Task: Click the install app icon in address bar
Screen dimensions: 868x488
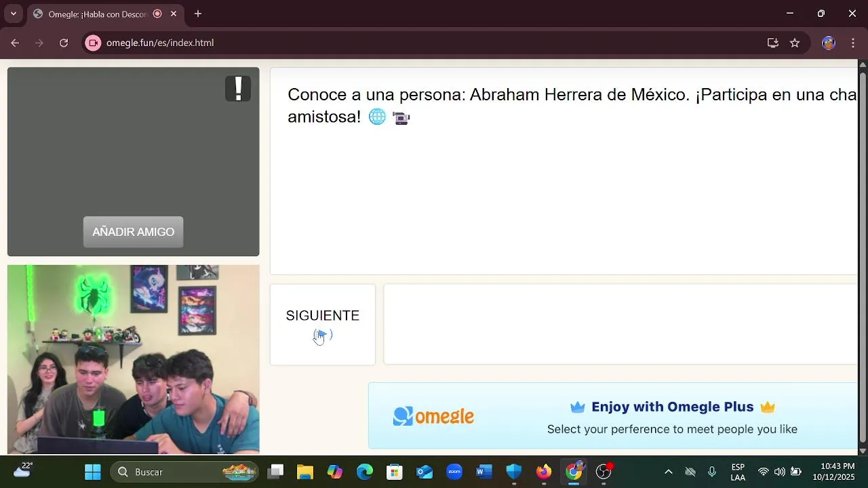Action: tap(773, 43)
